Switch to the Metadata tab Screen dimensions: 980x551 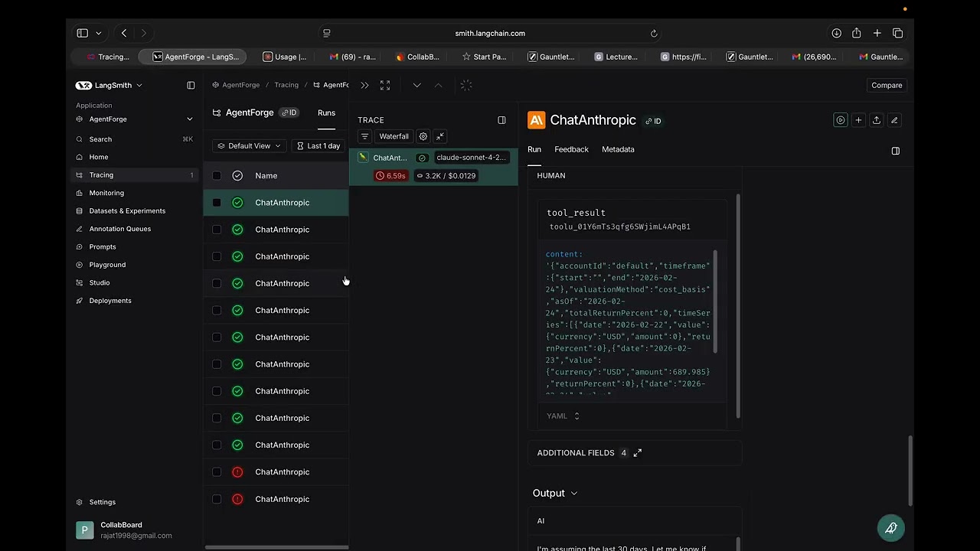618,150
